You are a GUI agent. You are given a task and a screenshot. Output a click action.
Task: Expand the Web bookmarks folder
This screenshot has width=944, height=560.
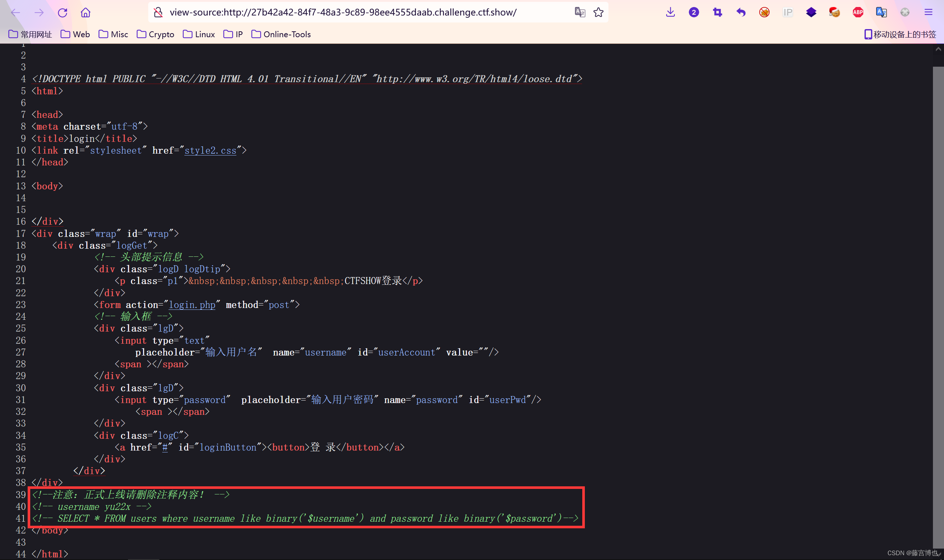75,34
